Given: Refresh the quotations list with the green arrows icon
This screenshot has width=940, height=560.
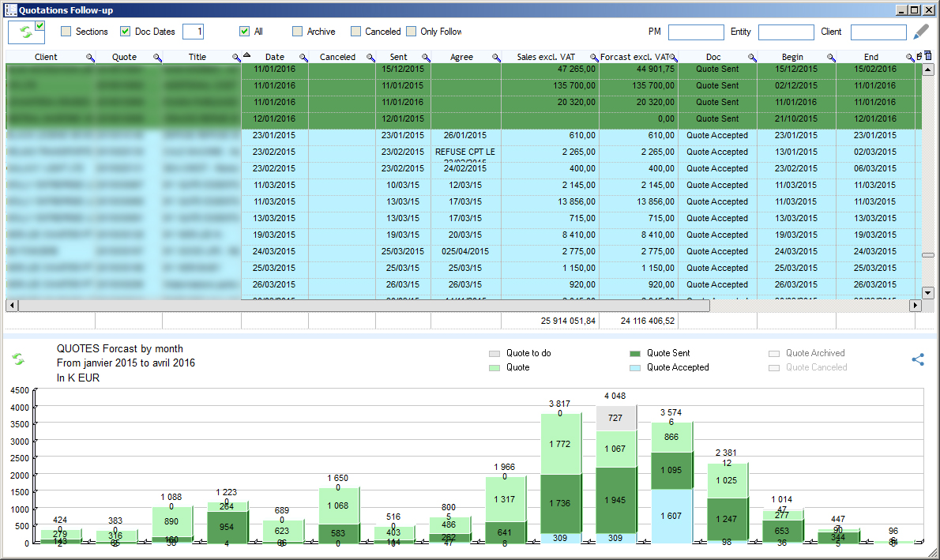Looking at the screenshot, I should 26,31.
